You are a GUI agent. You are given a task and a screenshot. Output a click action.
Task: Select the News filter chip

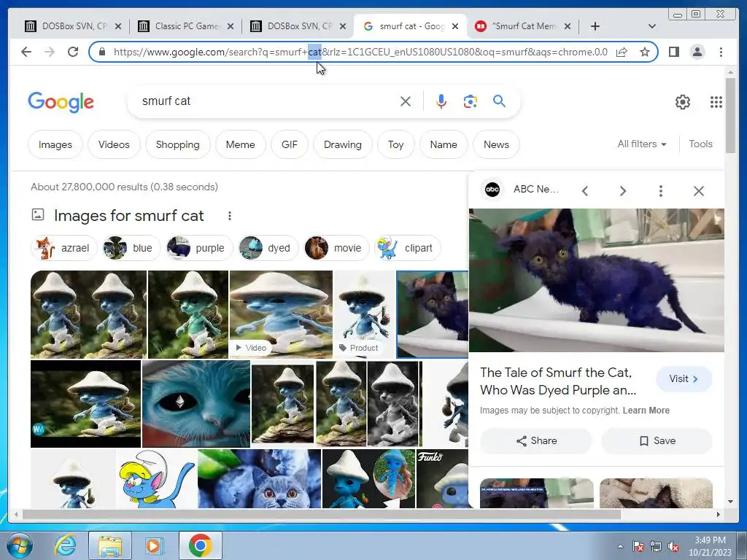coord(496,144)
